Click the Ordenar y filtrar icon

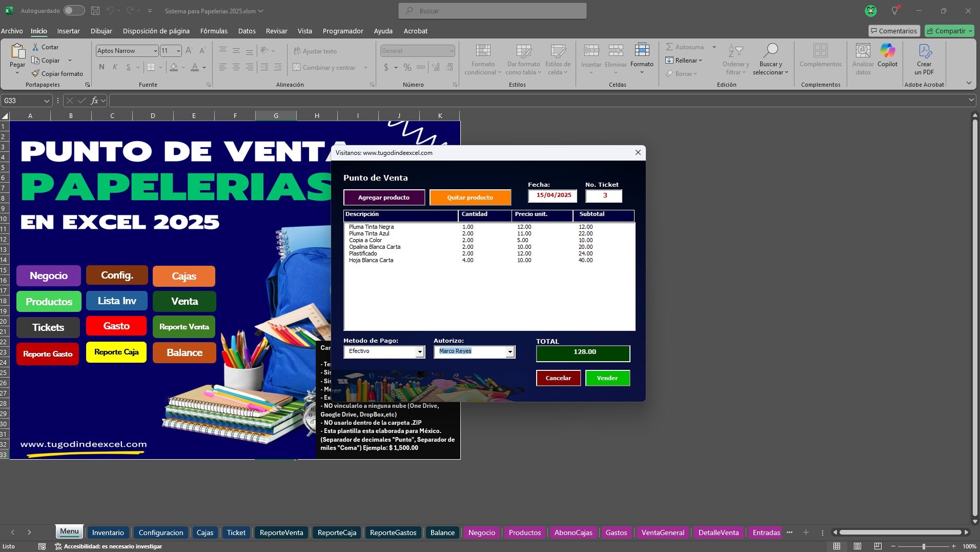[x=736, y=50]
